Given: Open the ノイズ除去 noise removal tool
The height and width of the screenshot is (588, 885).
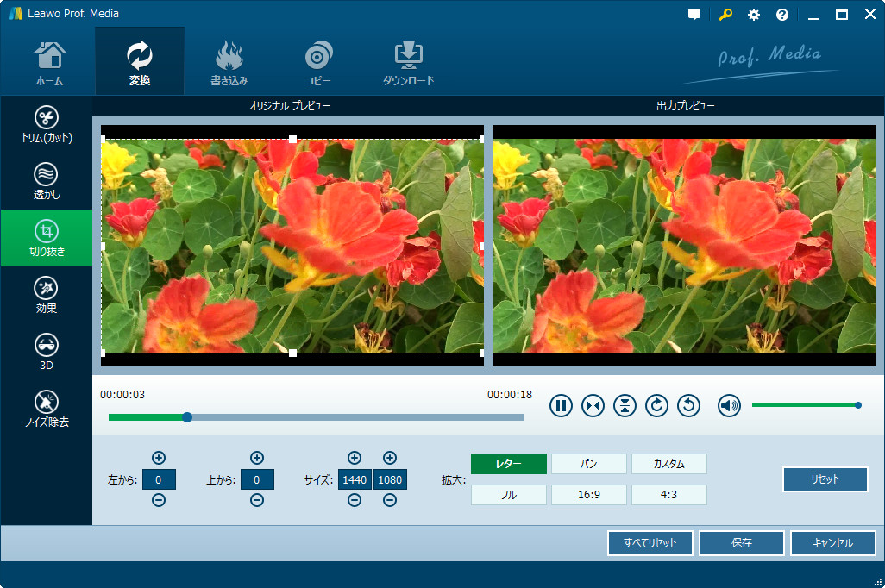Looking at the screenshot, I should pos(47,409).
